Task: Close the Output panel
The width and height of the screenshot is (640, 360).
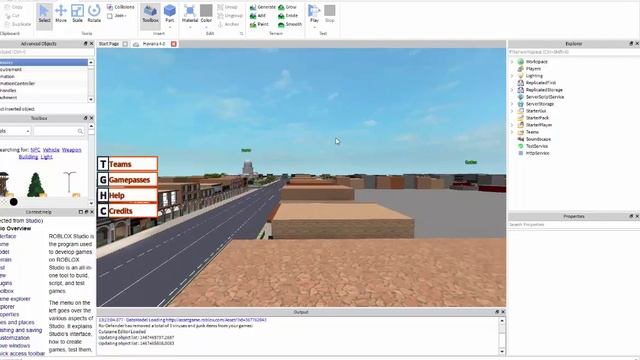Action: 503,312
